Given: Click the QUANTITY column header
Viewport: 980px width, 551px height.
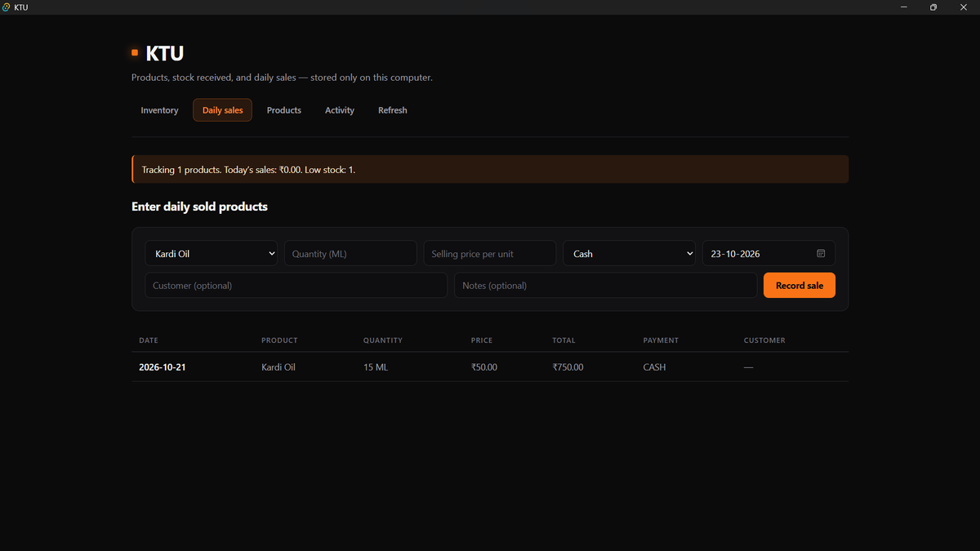Looking at the screenshot, I should (x=383, y=340).
